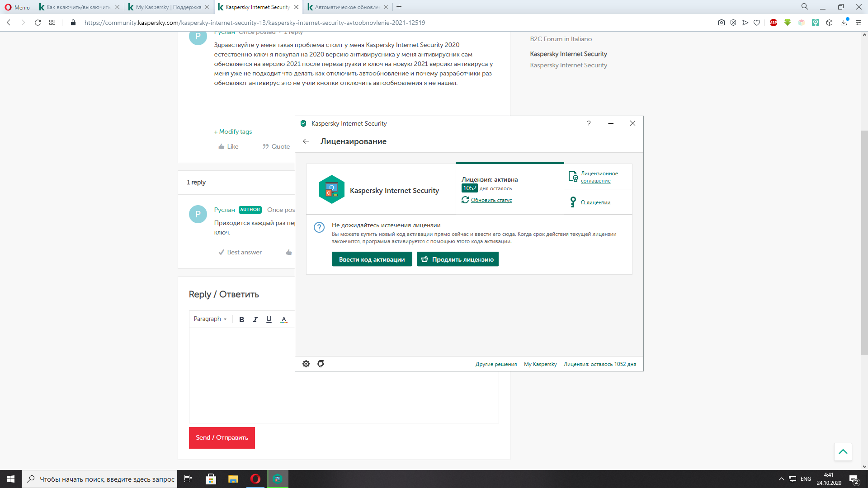Image resolution: width=868 pixels, height=488 pixels.
Task: Click bold Kaspersky Internet Security sidebar link
Action: click(569, 54)
